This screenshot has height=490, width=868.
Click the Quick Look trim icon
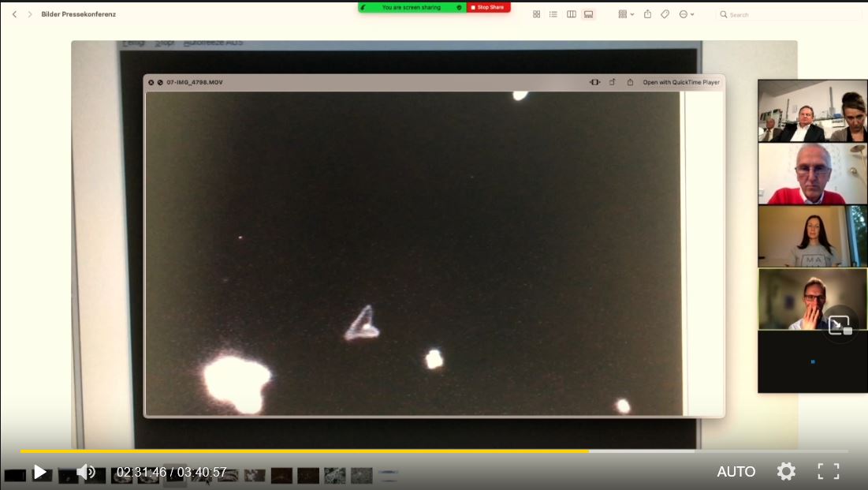click(x=594, y=82)
